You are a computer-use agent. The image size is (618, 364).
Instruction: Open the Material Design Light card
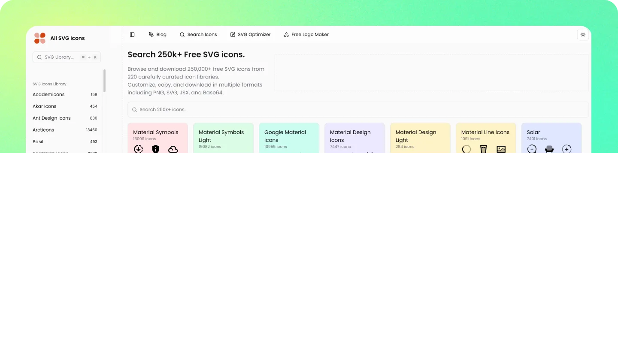pyautogui.click(x=420, y=138)
